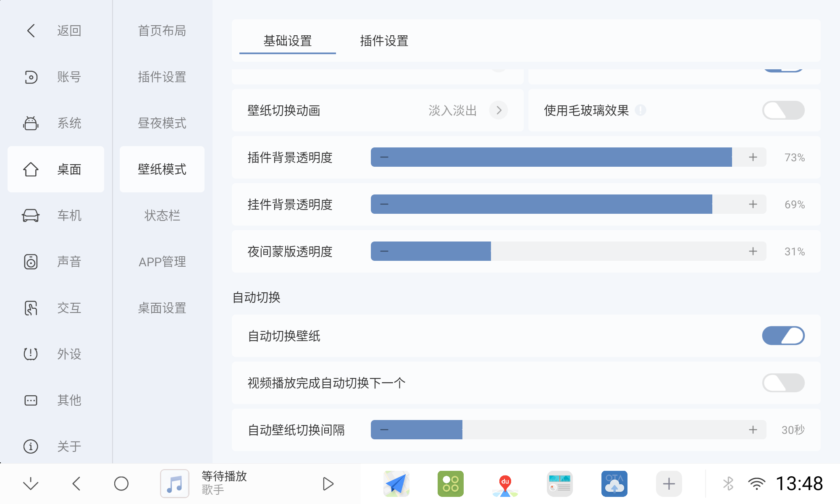Open the app grid launcher icon
Viewport: 840px width, 504px height.
point(451,483)
